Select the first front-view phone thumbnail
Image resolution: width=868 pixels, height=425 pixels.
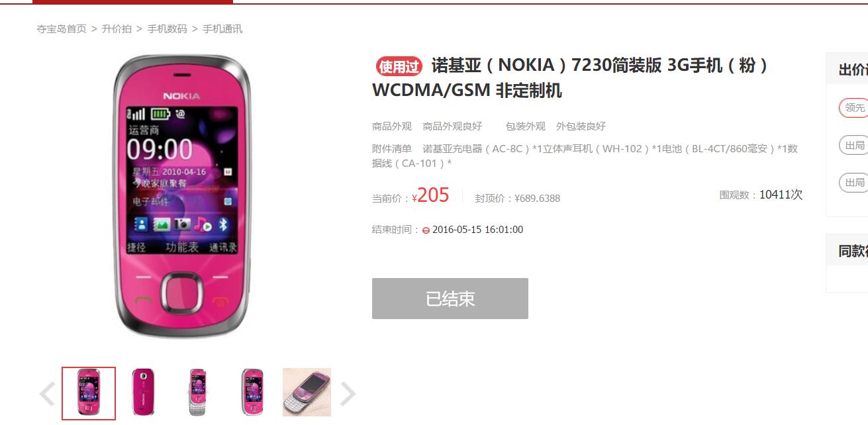pyautogui.click(x=89, y=393)
